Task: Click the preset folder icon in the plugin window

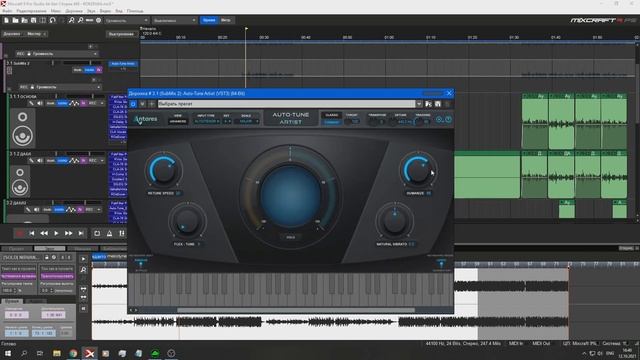Action: coord(428,104)
